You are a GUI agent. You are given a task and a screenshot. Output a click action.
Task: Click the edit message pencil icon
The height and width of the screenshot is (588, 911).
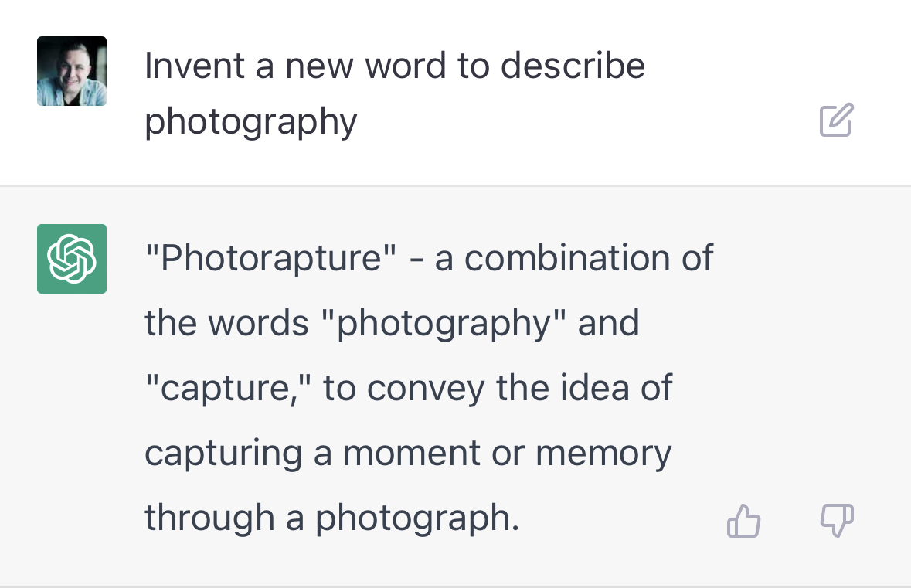(836, 121)
